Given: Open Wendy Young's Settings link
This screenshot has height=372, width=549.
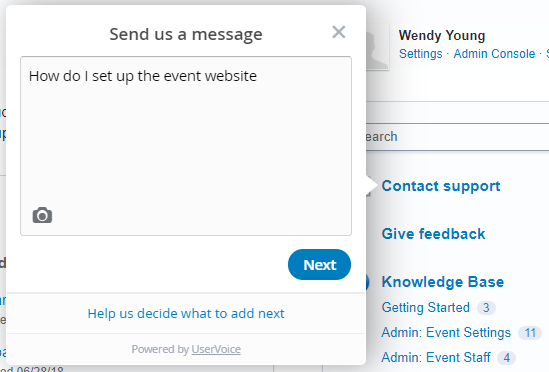Looking at the screenshot, I should pos(421,54).
